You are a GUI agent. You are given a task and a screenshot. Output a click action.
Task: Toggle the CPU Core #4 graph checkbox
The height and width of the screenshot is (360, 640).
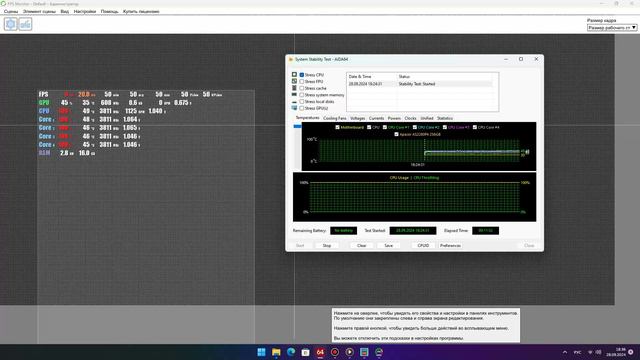pos(475,127)
